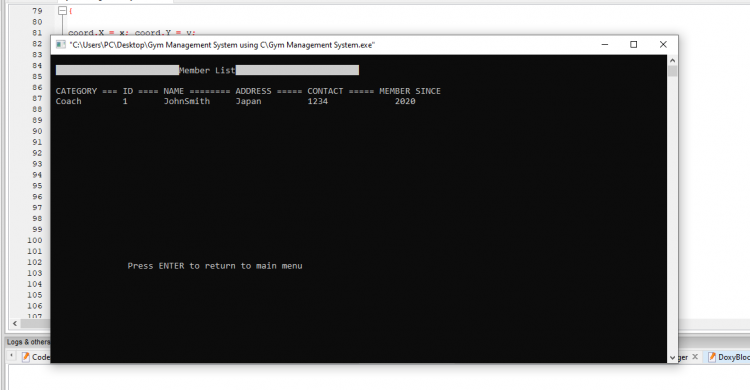Image resolution: width=750 pixels, height=390 pixels.
Task: Maximize the Gym Management System console window
Action: tap(633, 45)
